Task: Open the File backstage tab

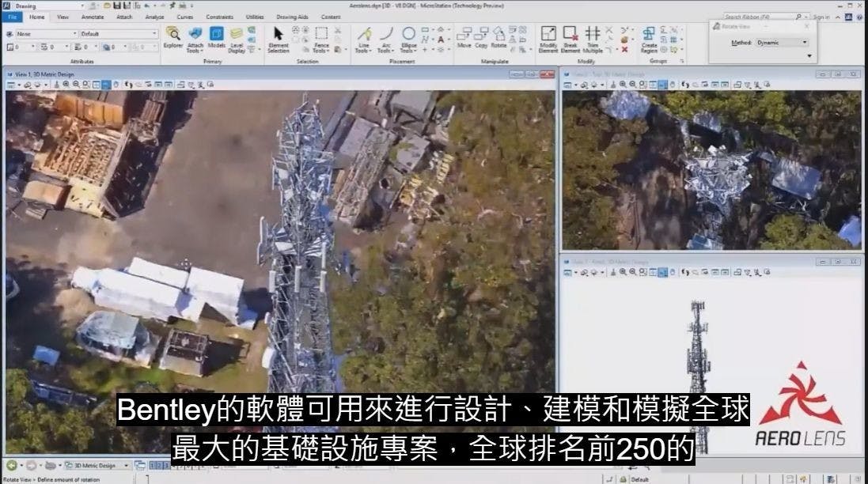Action: tap(12, 17)
